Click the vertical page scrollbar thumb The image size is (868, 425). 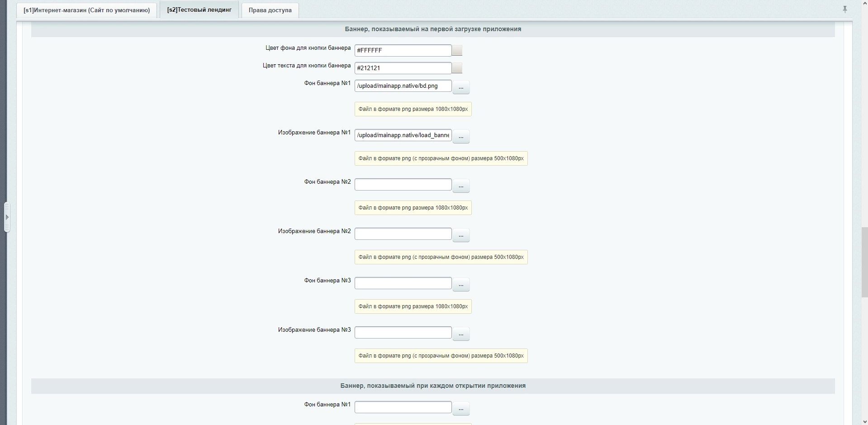click(864, 263)
